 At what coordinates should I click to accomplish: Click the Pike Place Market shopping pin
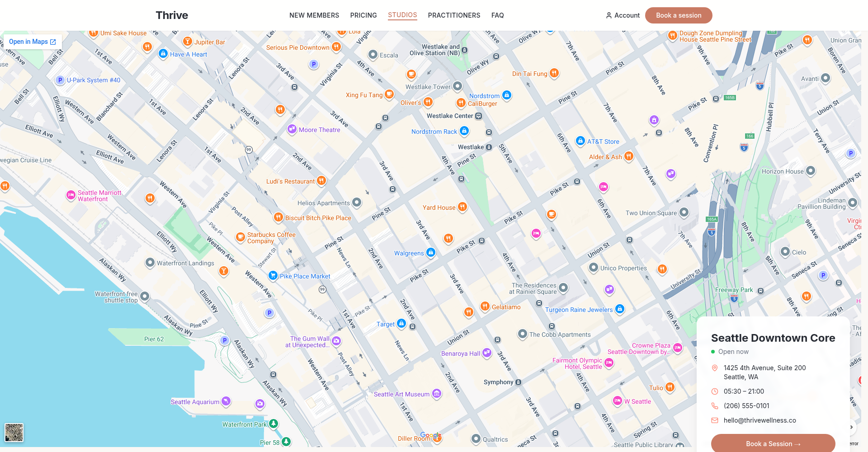pyautogui.click(x=273, y=275)
